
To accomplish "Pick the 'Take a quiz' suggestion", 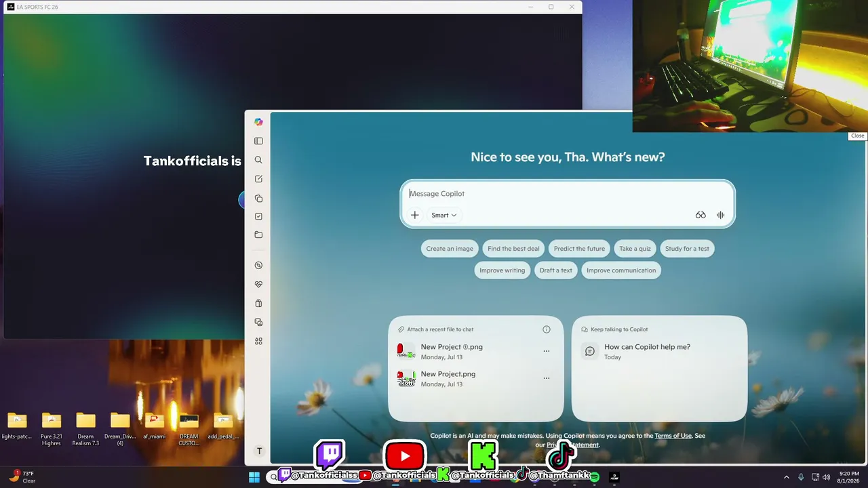I will 635,249.
